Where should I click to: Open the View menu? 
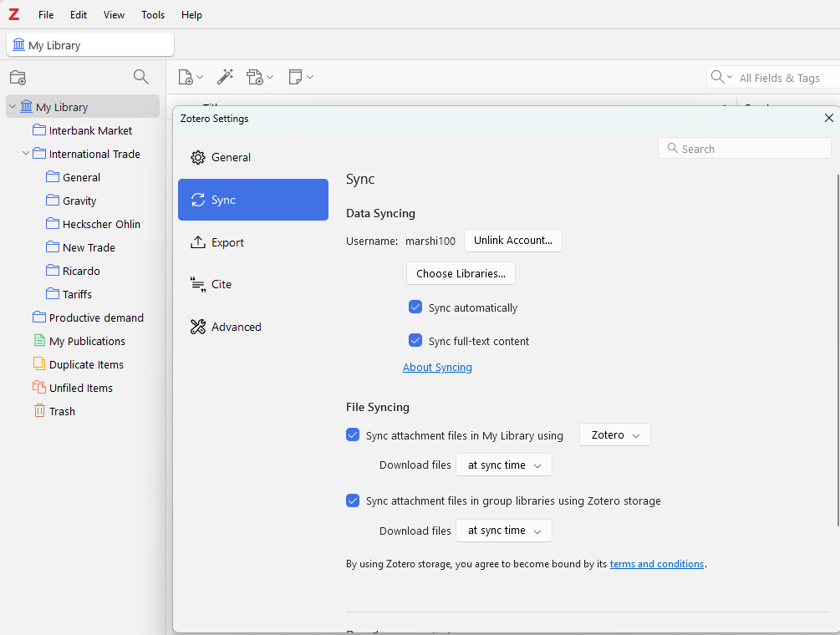115,15
